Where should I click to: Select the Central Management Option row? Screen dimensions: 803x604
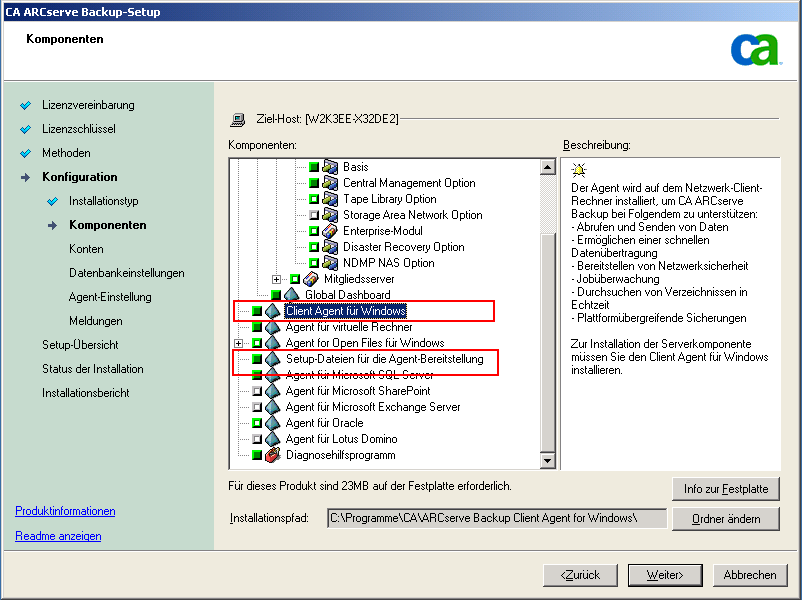pos(409,183)
